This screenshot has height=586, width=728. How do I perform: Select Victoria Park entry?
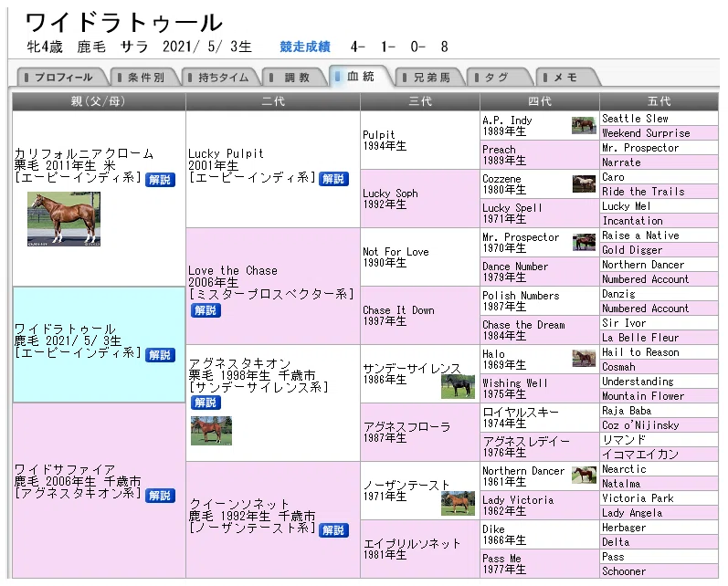[659, 498]
